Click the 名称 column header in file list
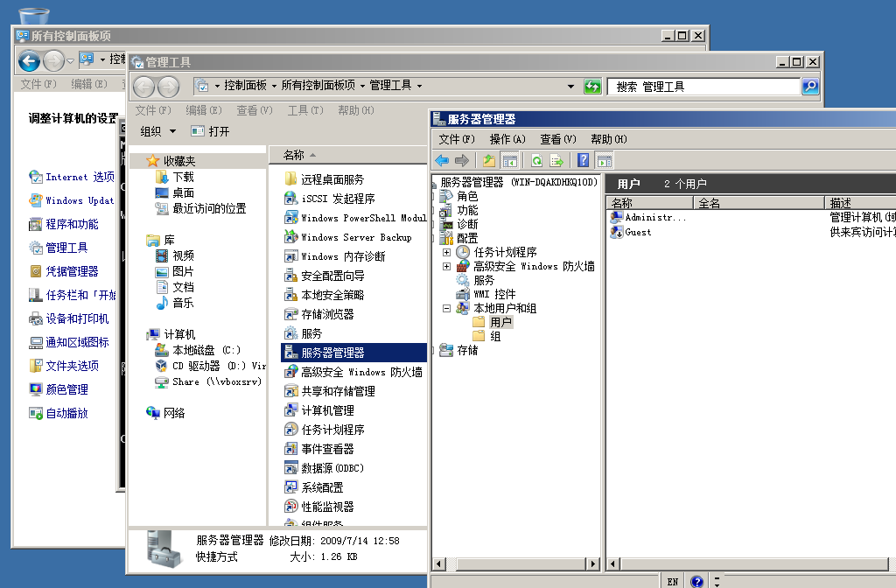 [347, 156]
